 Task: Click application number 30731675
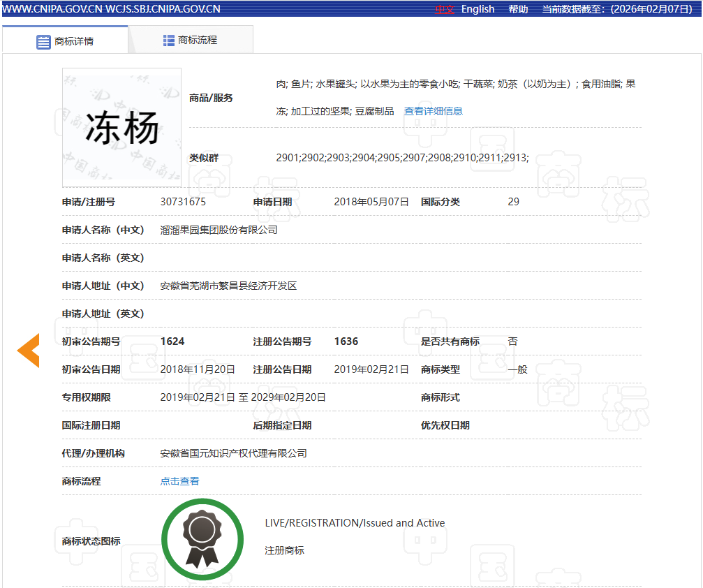coord(183,202)
